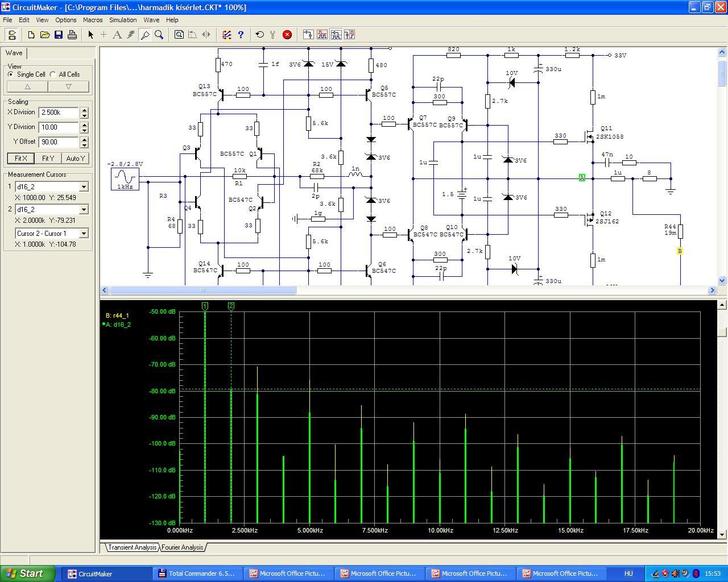Click the X Division input field

[59, 113]
